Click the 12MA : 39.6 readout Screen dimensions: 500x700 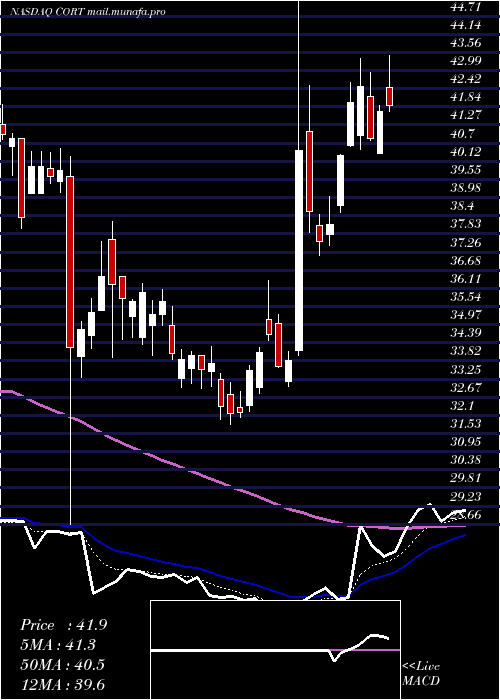63,684
